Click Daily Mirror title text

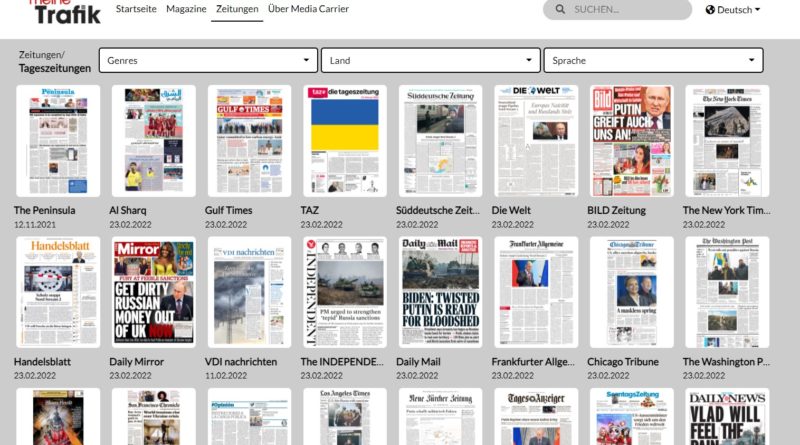(137, 362)
